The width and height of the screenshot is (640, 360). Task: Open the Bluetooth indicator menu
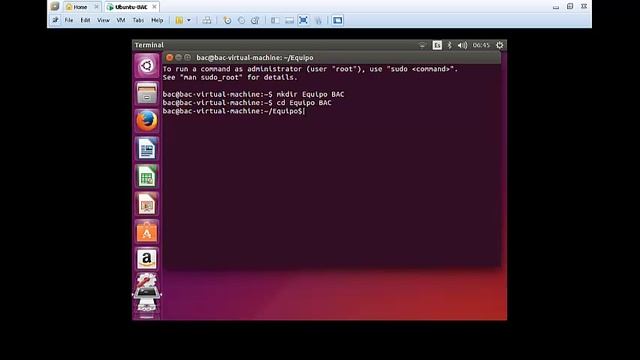[x=449, y=45]
